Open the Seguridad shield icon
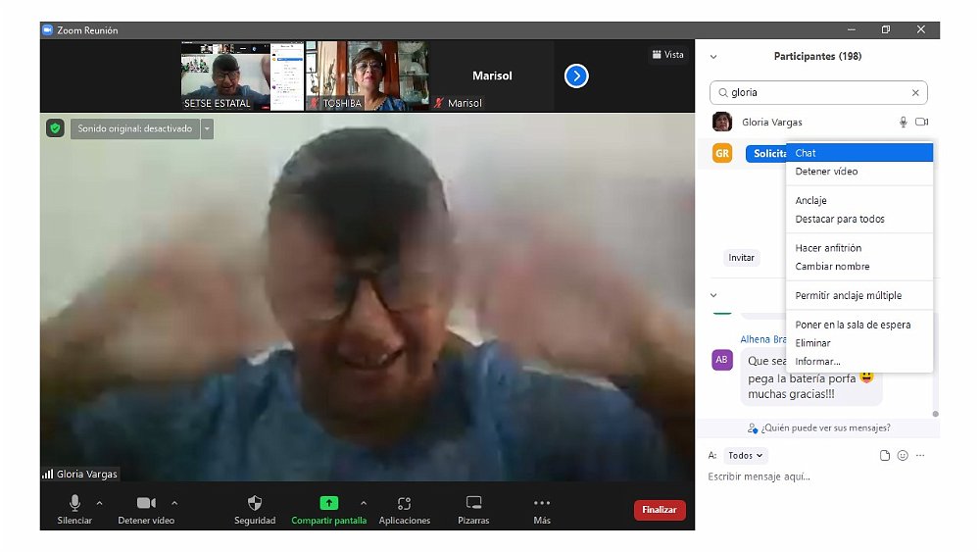This screenshot has width=980, height=552. point(255,503)
